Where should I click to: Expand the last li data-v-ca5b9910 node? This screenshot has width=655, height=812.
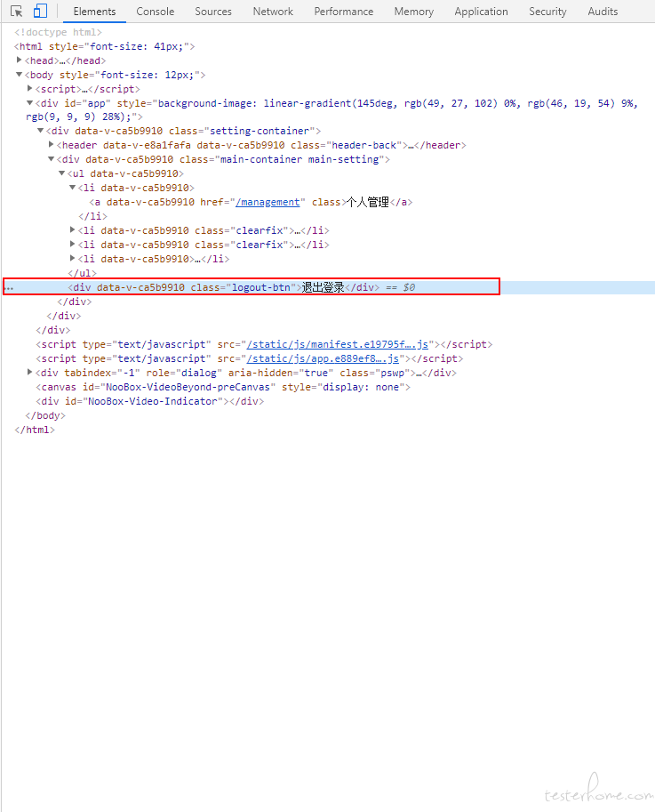click(x=73, y=258)
